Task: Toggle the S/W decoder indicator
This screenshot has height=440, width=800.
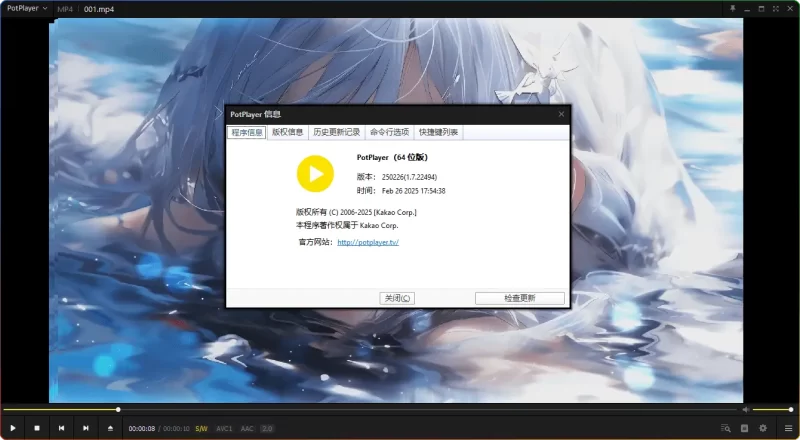Action: click(x=202, y=429)
